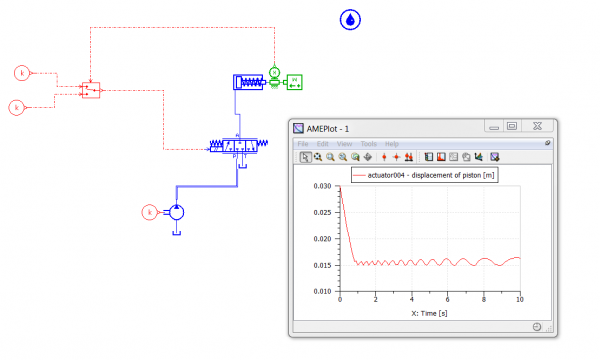The width and height of the screenshot is (600, 360).
Task: Click the last toolbar icon with gear
Action: pyautogui.click(x=494, y=157)
